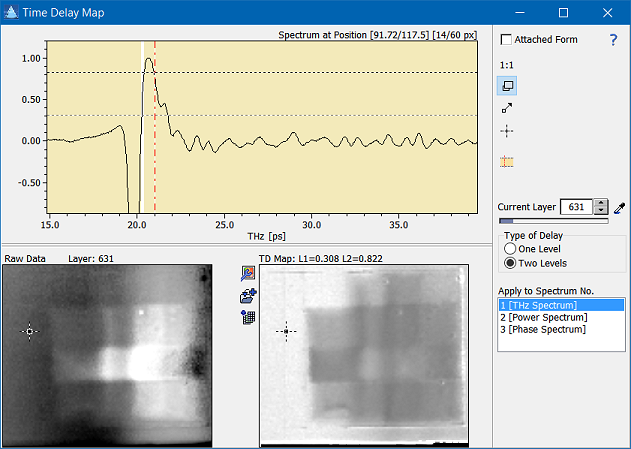
Task: Click the Current Layer number field
Action: (576, 207)
